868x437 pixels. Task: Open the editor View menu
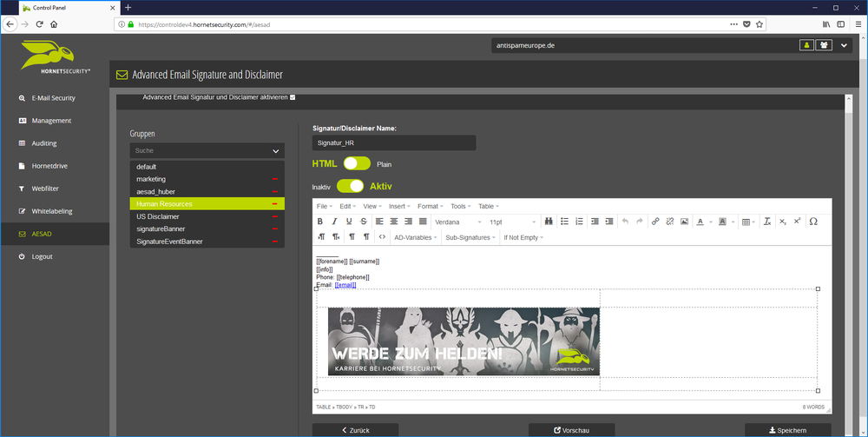[x=372, y=206]
